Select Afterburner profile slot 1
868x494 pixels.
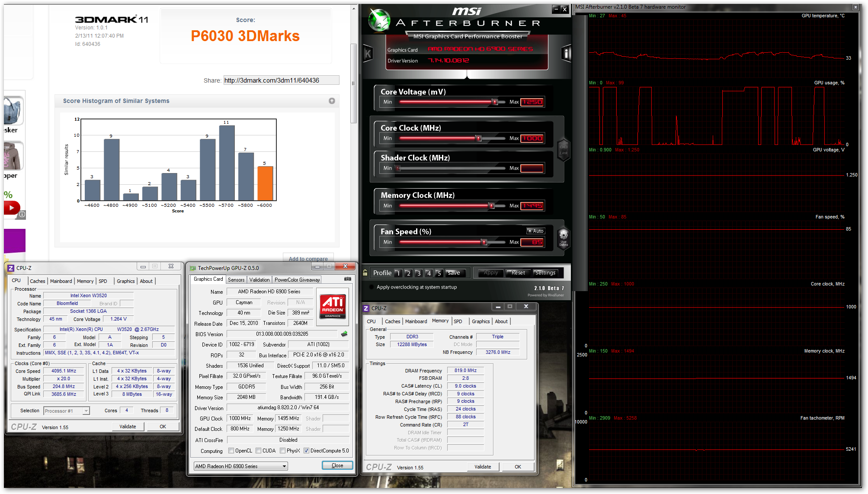click(398, 273)
